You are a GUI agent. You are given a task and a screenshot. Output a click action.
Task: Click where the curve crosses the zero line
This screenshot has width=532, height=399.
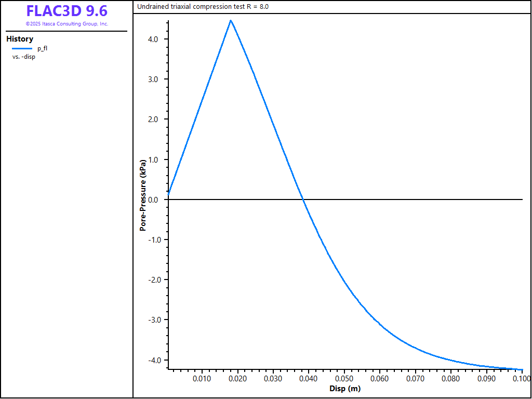[304, 199]
